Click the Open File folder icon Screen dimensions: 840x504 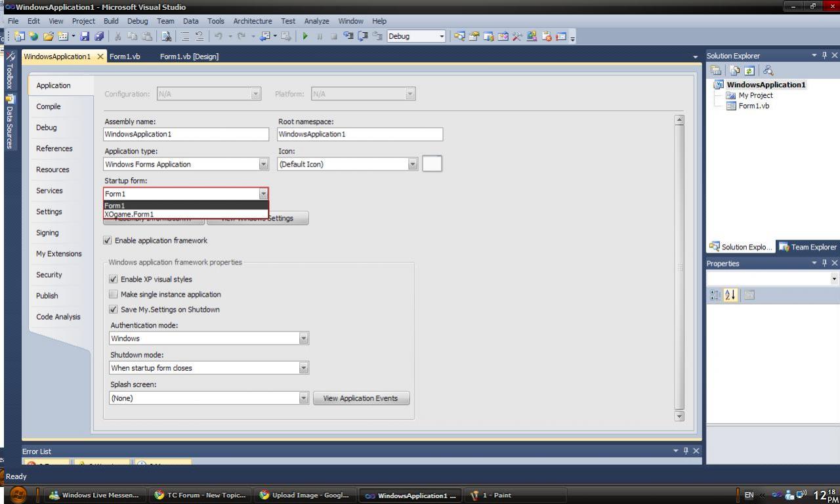48,36
